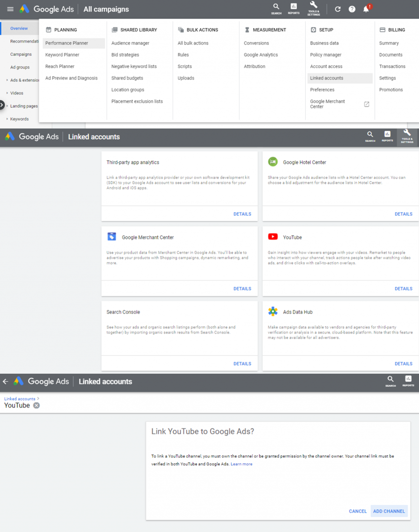
Task: Click ADD CHANNEL button
Action: point(389,511)
